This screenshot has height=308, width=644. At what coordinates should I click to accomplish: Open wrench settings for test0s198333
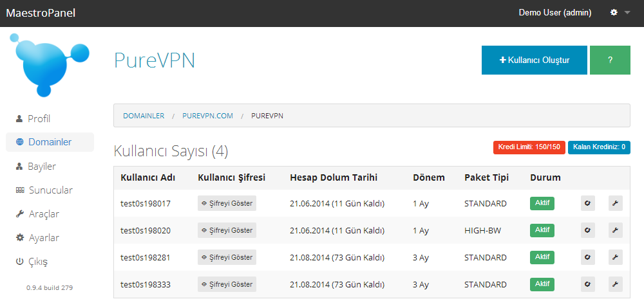point(615,284)
